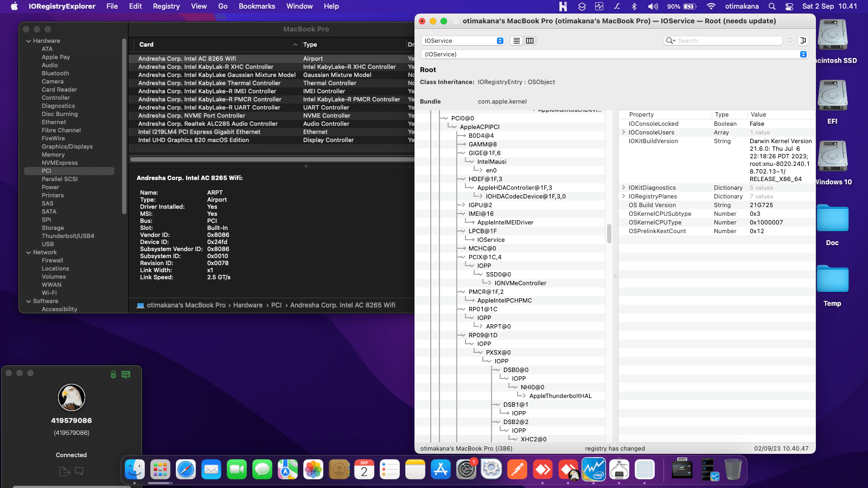Viewport: 868px width, 488px height.
Task: Click the magnifier icon in registry search
Action: click(x=671, y=41)
